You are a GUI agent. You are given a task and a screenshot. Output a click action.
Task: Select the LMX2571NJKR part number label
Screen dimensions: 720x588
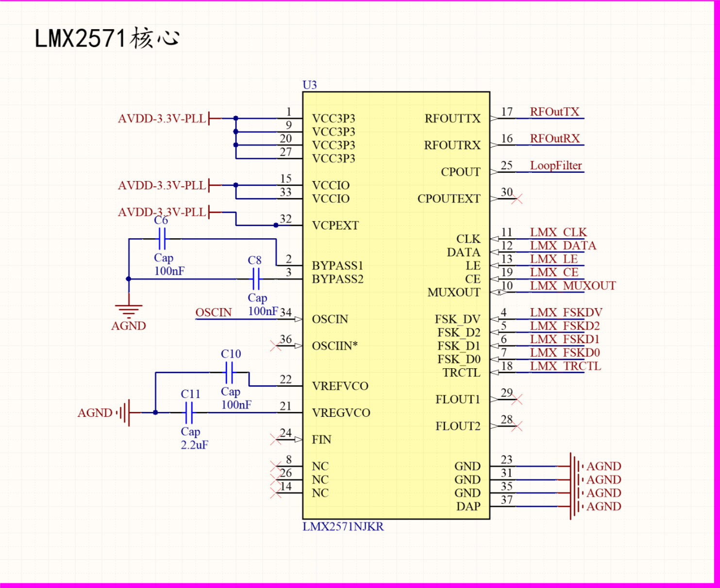coord(343,526)
